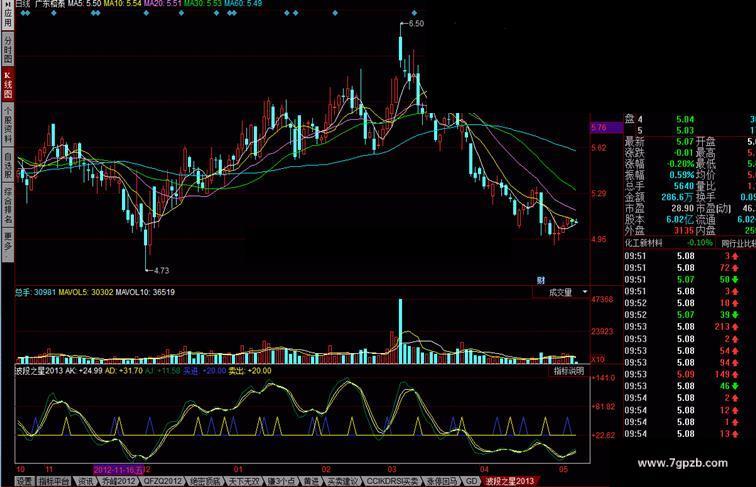Screen dimensions: 756x487
Task: Click the tallest cyan volume bar
Action: tap(400, 331)
